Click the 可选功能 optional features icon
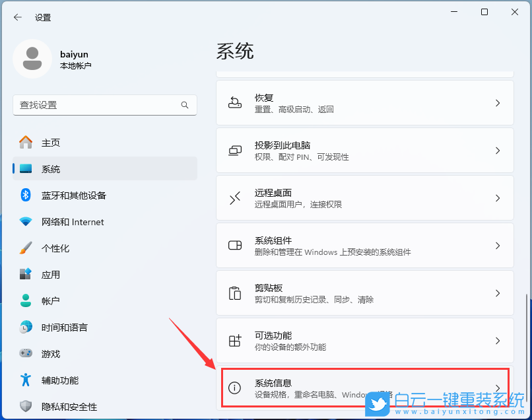532x420 pixels. (x=235, y=341)
